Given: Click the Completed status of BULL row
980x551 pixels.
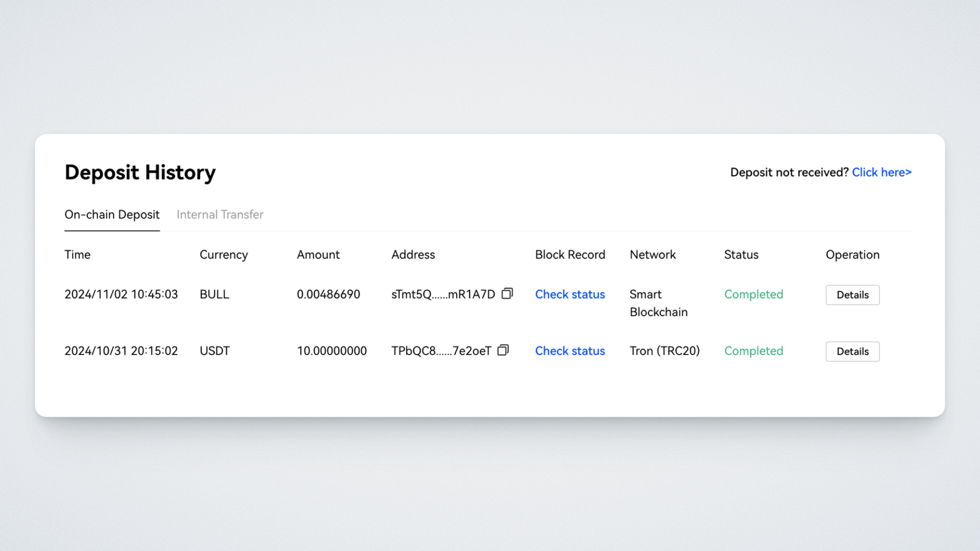Looking at the screenshot, I should click(x=753, y=294).
